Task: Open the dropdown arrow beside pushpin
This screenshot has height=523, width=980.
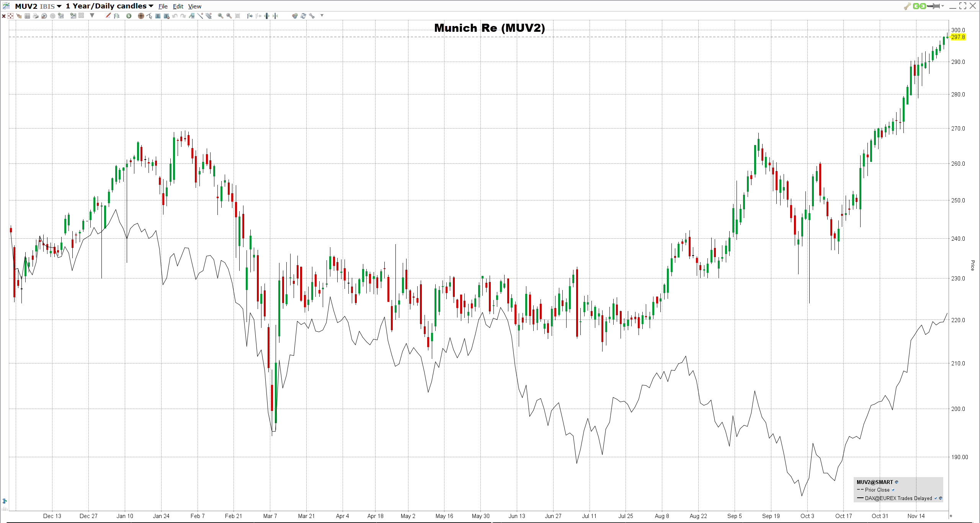Action: tap(942, 6)
